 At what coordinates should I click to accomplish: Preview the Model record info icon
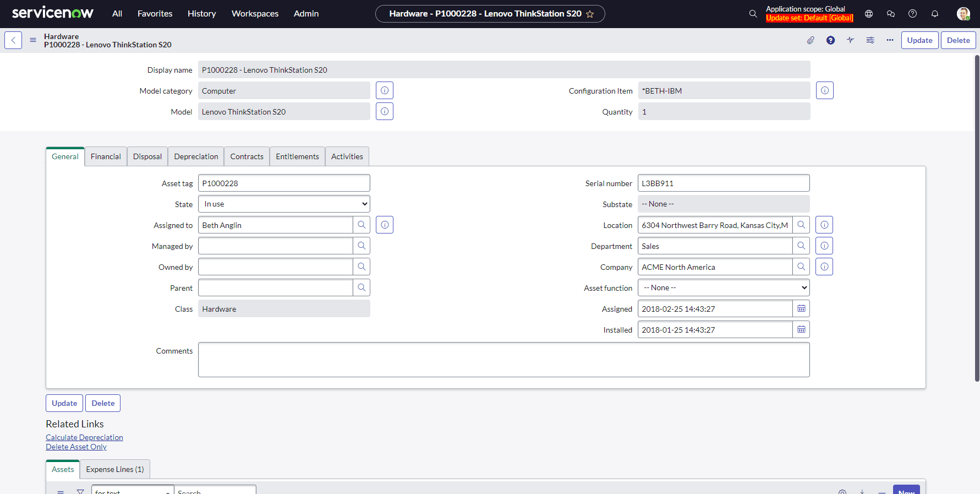click(x=385, y=111)
